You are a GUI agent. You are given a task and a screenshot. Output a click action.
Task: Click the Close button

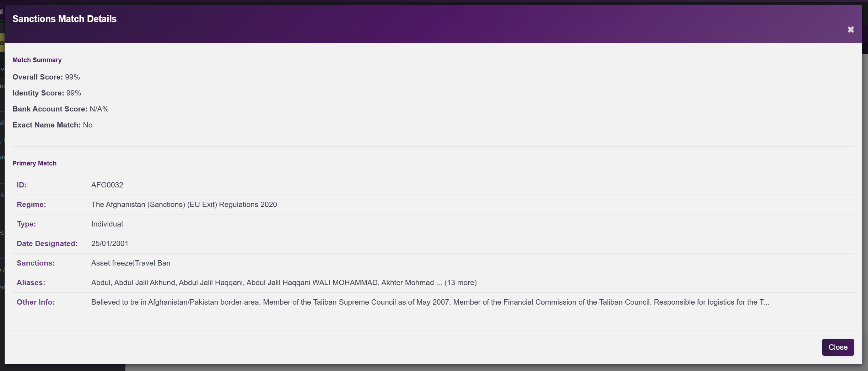click(x=837, y=347)
